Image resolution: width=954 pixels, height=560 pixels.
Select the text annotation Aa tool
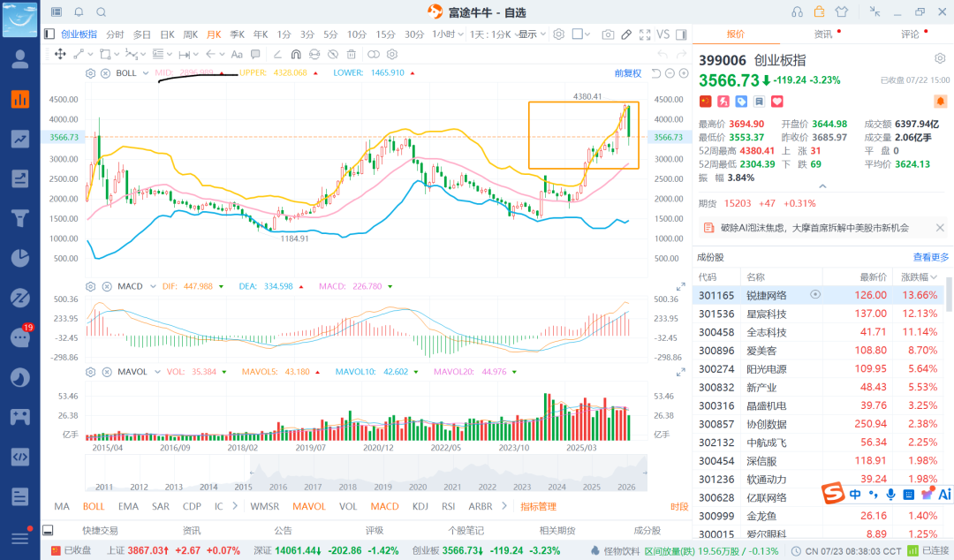point(237,54)
